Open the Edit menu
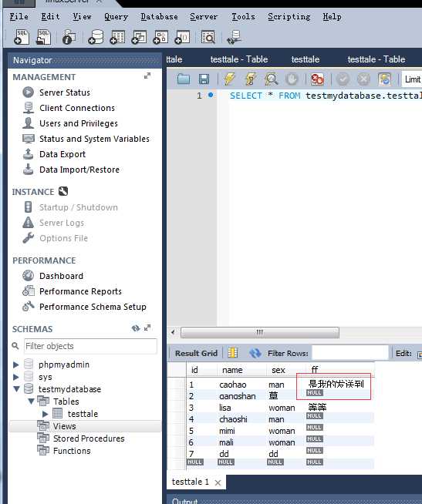The image size is (422, 504). (51, 16)
